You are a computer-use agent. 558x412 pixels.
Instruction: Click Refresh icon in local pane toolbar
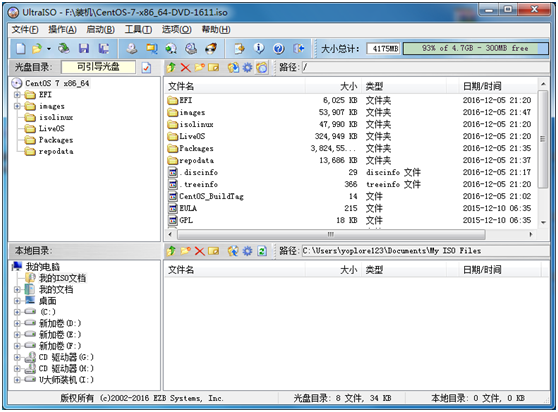point(262,251)
